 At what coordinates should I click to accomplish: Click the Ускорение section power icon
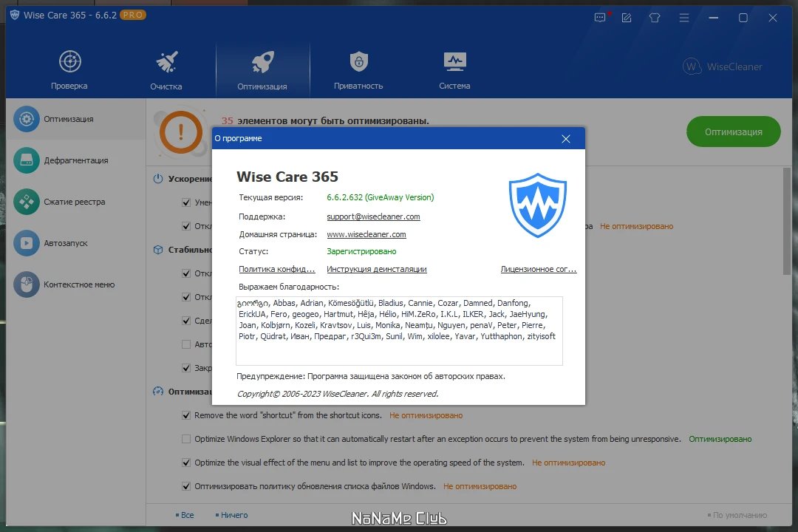pos(158,179)
